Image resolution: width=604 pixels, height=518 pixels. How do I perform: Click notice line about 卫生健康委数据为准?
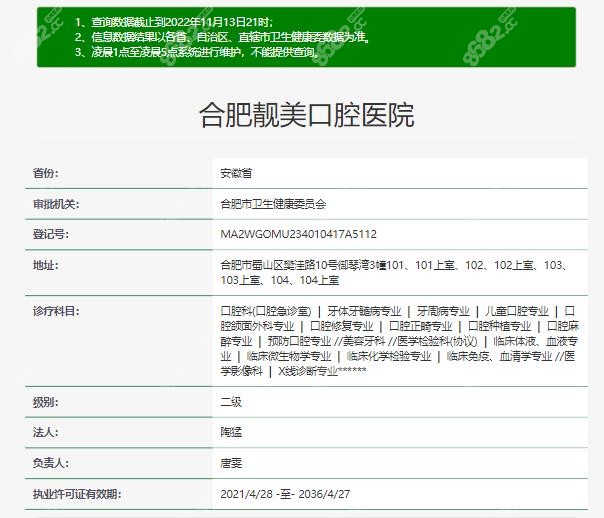click(223, 37)
